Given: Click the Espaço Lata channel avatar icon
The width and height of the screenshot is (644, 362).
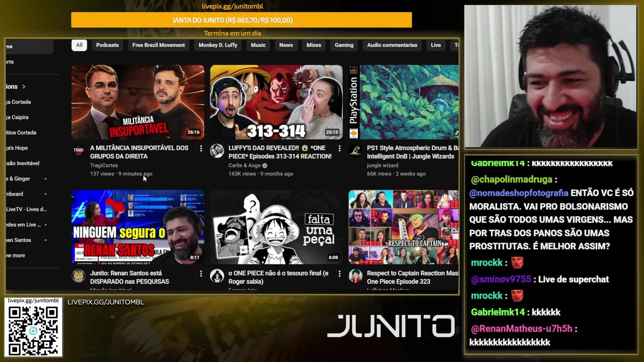Looking at the screenshot, I should click(217, 276).
